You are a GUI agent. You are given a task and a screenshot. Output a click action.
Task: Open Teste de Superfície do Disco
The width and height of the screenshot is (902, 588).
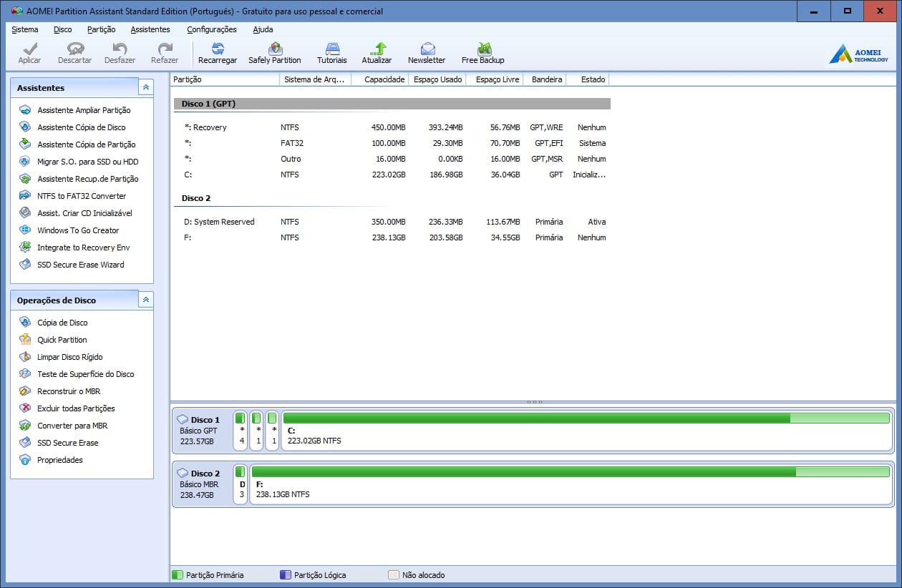click(x=86, y=374)
